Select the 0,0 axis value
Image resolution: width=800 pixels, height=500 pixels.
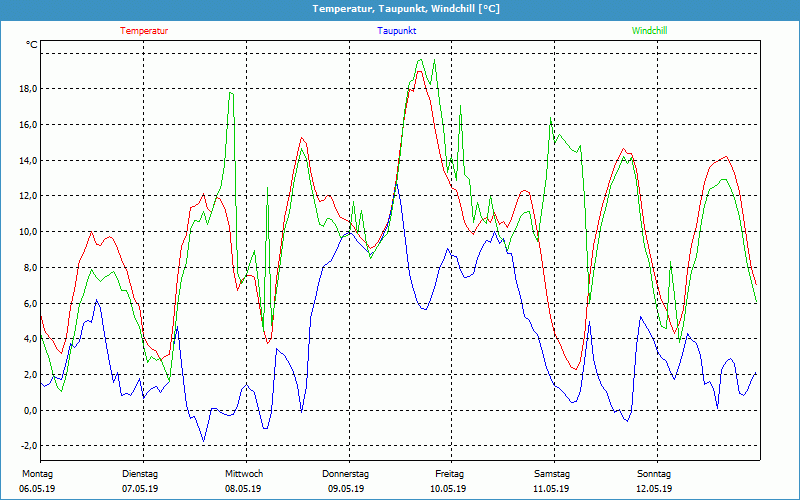coord(31,410)
